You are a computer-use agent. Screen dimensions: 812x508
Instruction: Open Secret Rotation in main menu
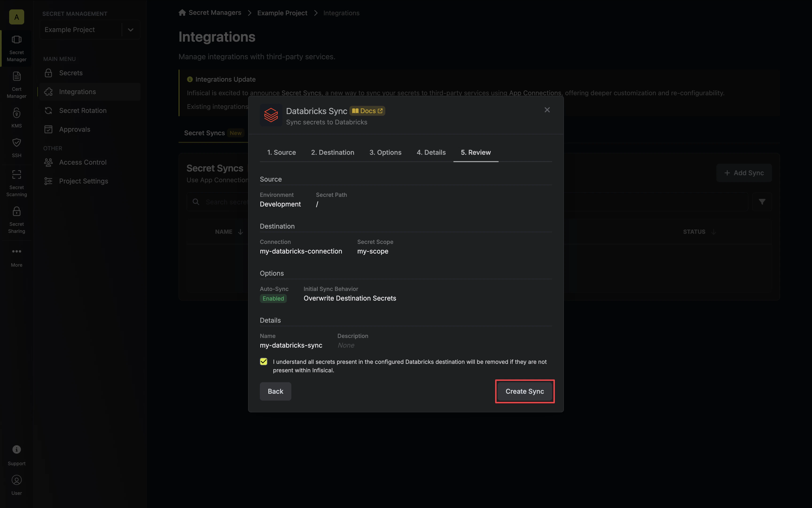click(90, 111)
